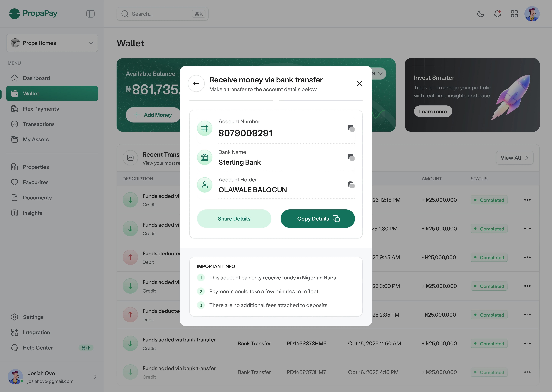The image size is (552, 392).
Task: Open the notifications bell
Action: pos(497,14)
